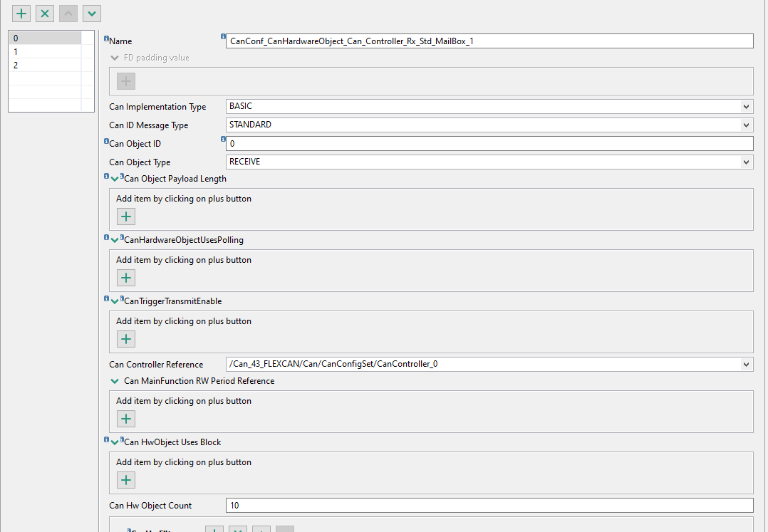Open the Can Controller Reference dropdown
768x532 pixels.
pyautogui.click(x=746, y=365)
